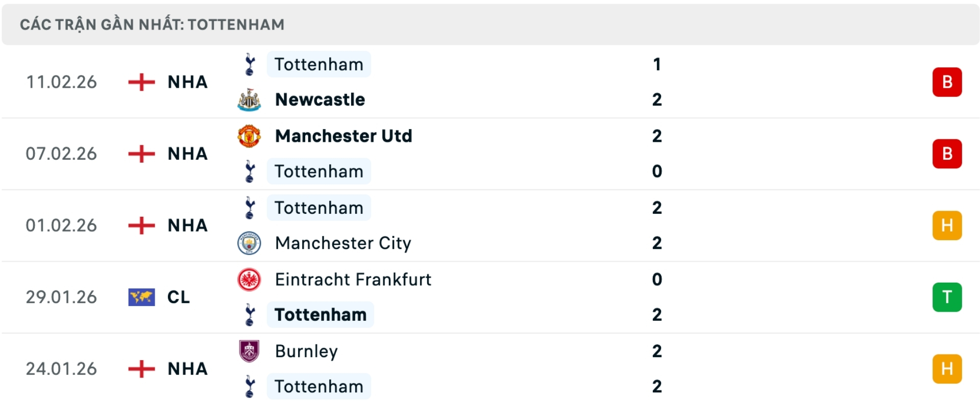Viewport: 980px width, 404px height.
Task: Click the Champions League flag icon
Action: (x=141, y=297)
